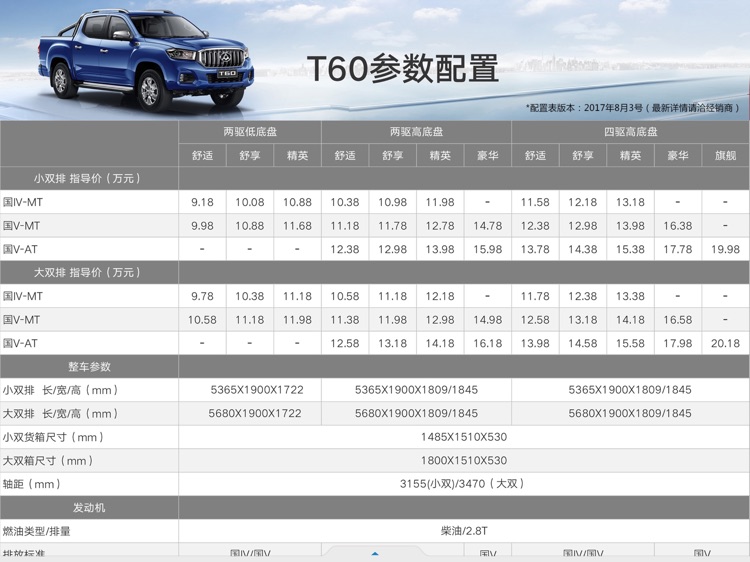Select the flagship price 20.18
Image resolution: width=750 pixels, height=562 pixels.
[725, 343]
